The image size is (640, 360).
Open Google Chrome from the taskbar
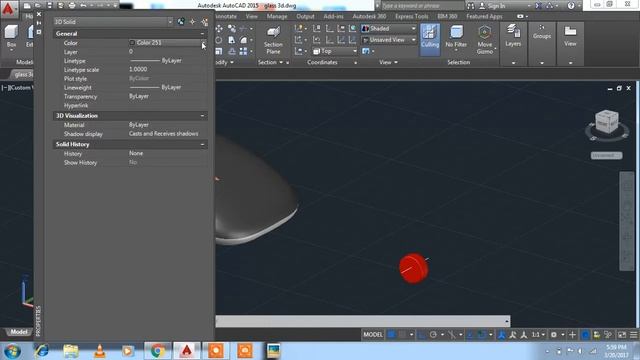click(x=158, y=351)
